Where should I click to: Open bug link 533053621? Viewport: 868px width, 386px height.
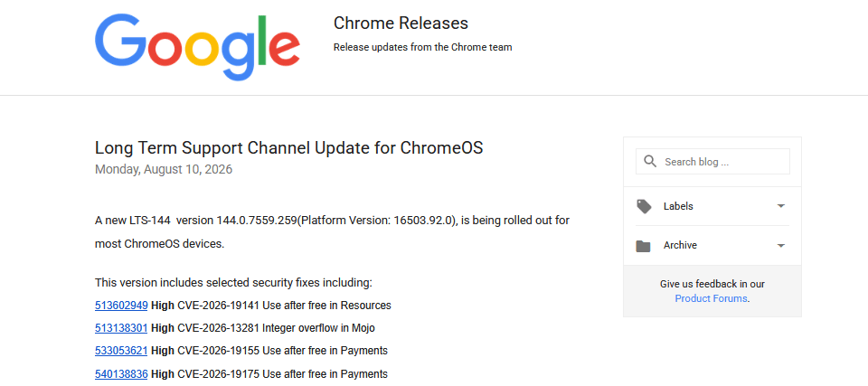click(x=121, y=351)
